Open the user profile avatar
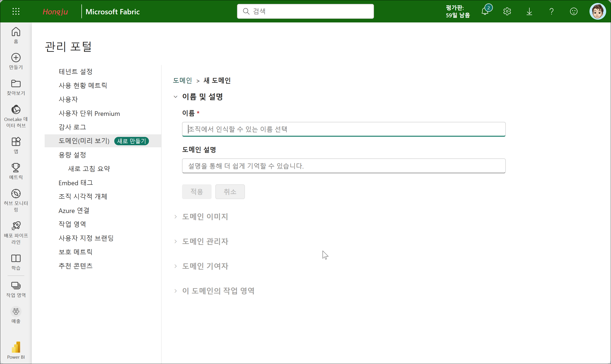 click(x=597, y=11)
